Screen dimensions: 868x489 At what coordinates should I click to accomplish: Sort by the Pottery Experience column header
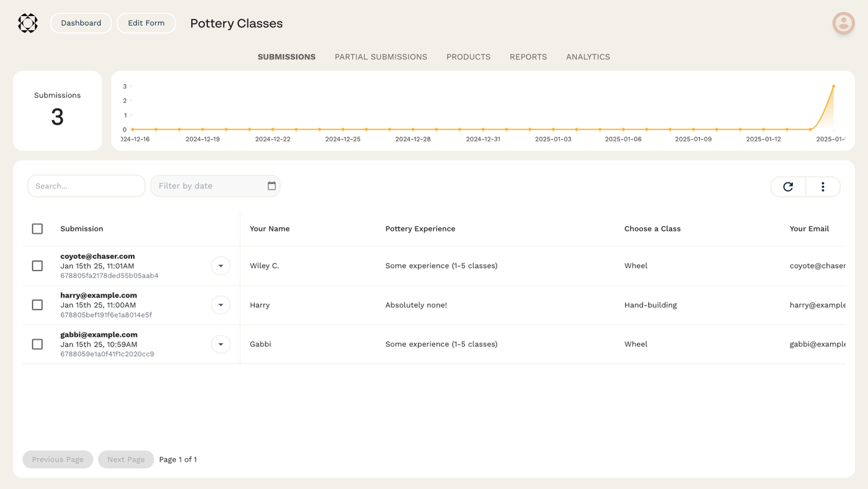point(420,229)
